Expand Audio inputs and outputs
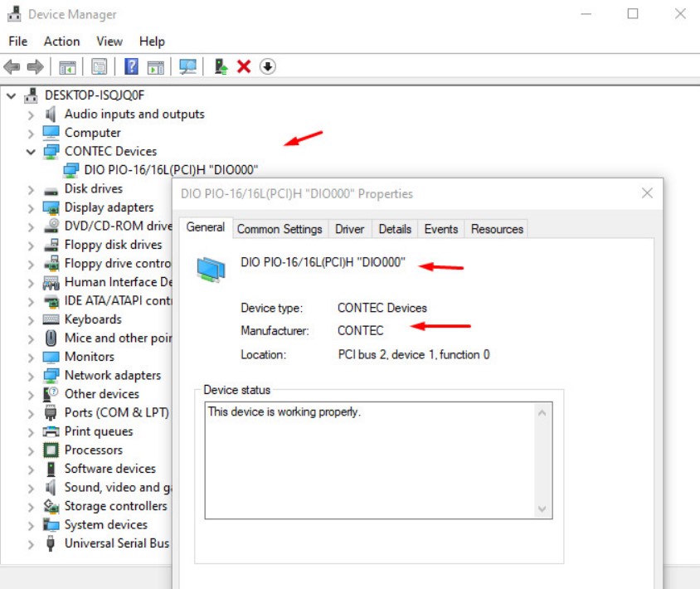 coord(31,115)
